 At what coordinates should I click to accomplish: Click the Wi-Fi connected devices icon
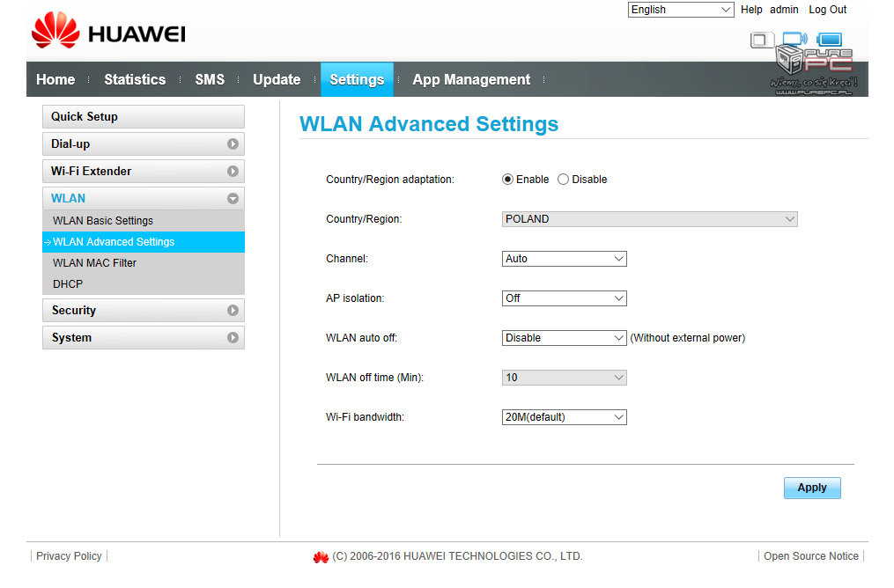(794, 39)
